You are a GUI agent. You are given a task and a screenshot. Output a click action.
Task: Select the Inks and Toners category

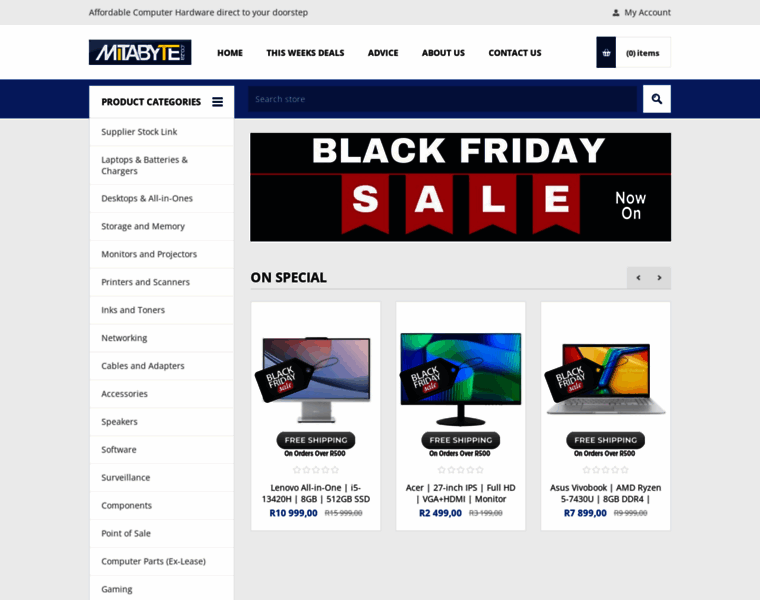click(x=161, y=310)
